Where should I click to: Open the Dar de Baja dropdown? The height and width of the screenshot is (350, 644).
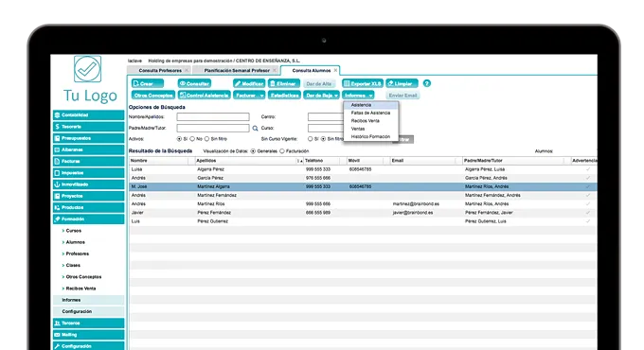(322, 96)
